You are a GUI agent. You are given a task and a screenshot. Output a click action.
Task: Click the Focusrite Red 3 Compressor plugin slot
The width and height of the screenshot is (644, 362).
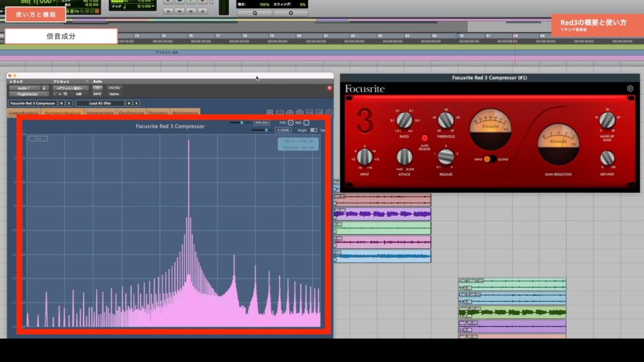(33, 104)
